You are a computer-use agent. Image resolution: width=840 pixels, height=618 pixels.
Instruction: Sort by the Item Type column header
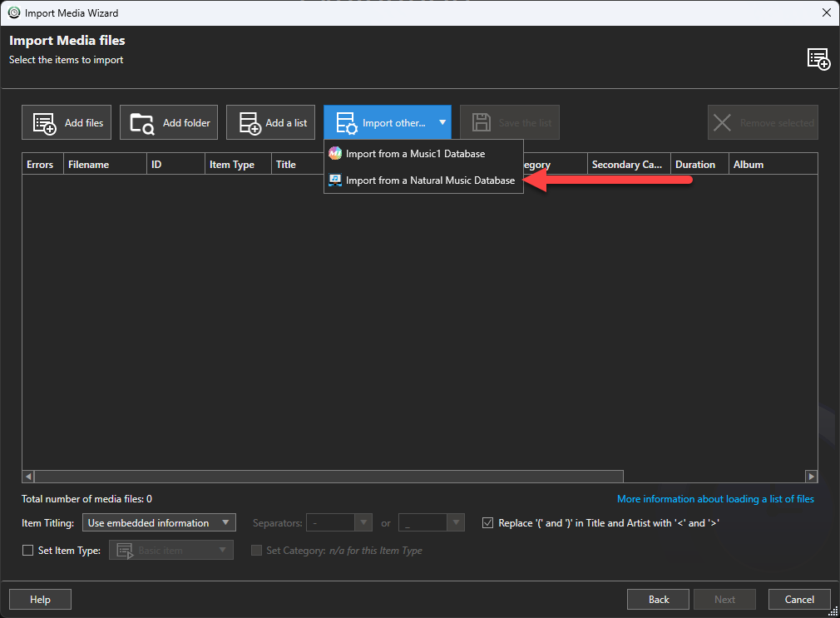[x=238, y=164]
